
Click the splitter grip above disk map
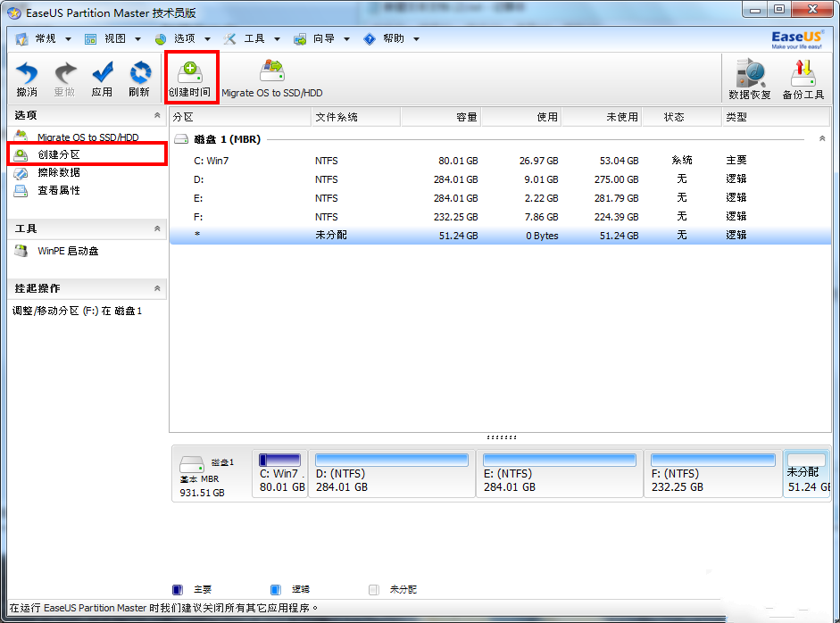pos(502,437)
